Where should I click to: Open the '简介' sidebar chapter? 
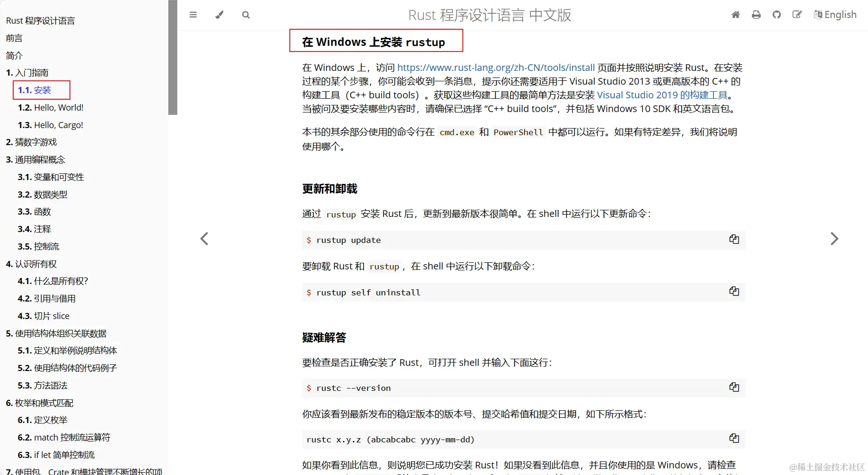click(14, 56)
